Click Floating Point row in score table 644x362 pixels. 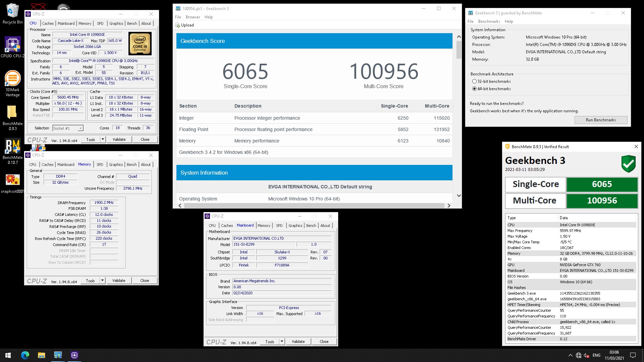[314, 129]
